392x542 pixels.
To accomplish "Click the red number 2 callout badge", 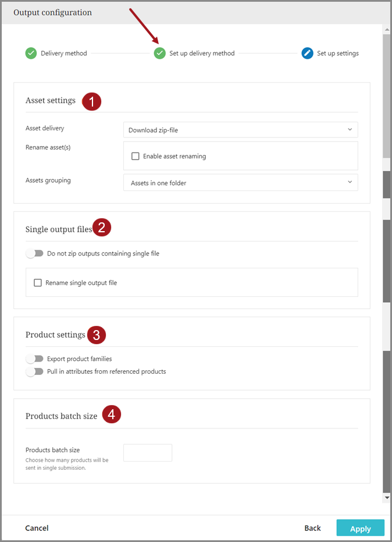I will pyautogui.click(x=102, y=228).
